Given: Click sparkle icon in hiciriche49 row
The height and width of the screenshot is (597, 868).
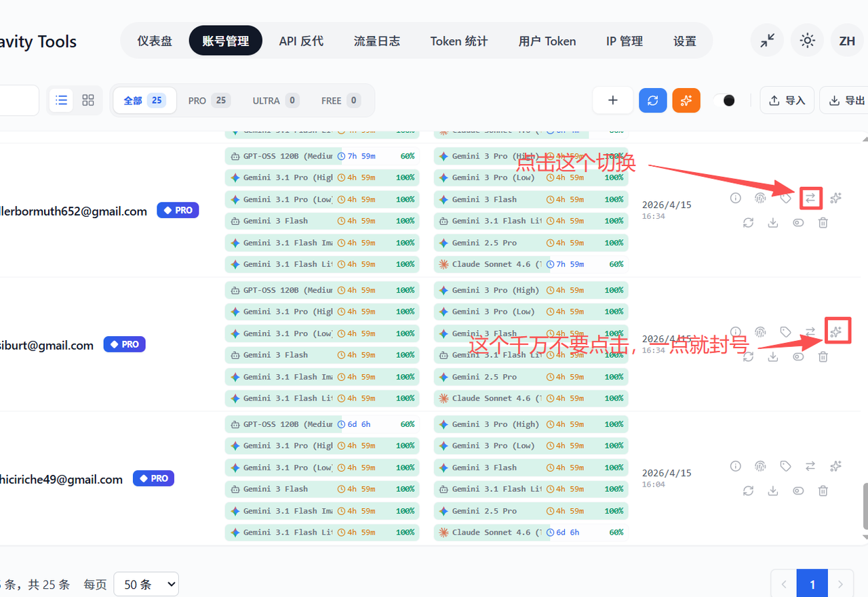Looking at the screenshot, I should point(835,466).
